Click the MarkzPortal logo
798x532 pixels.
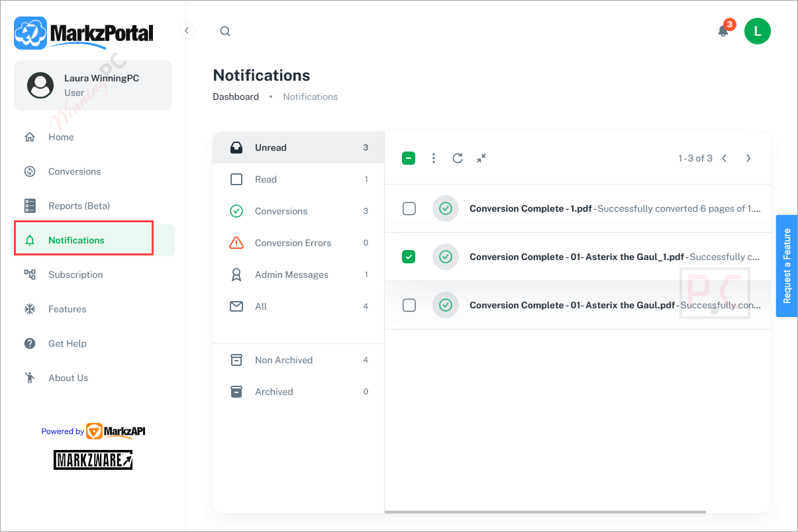point(84,33)
